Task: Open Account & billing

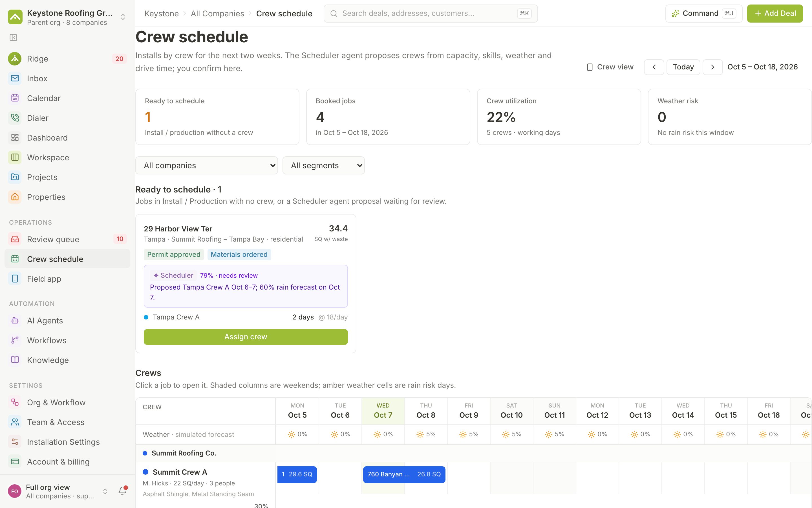Action: (x=67, y=462)
